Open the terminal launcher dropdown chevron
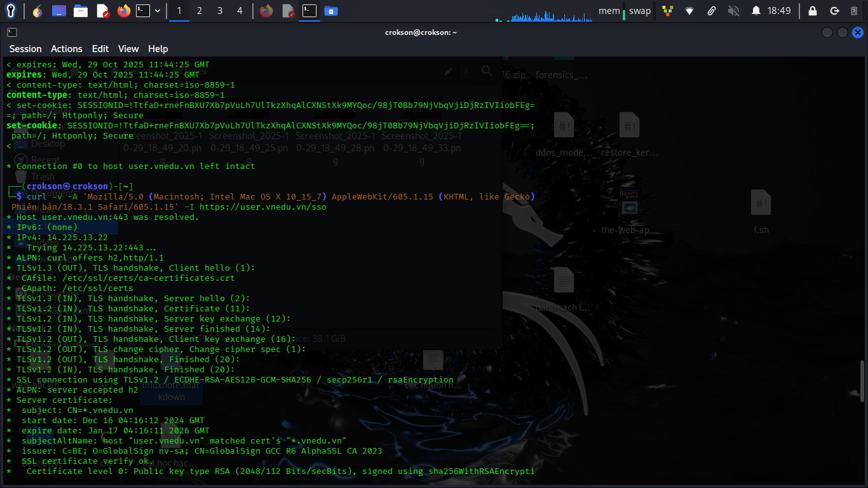Screen dimensions: 868x488 click(158, 11)
